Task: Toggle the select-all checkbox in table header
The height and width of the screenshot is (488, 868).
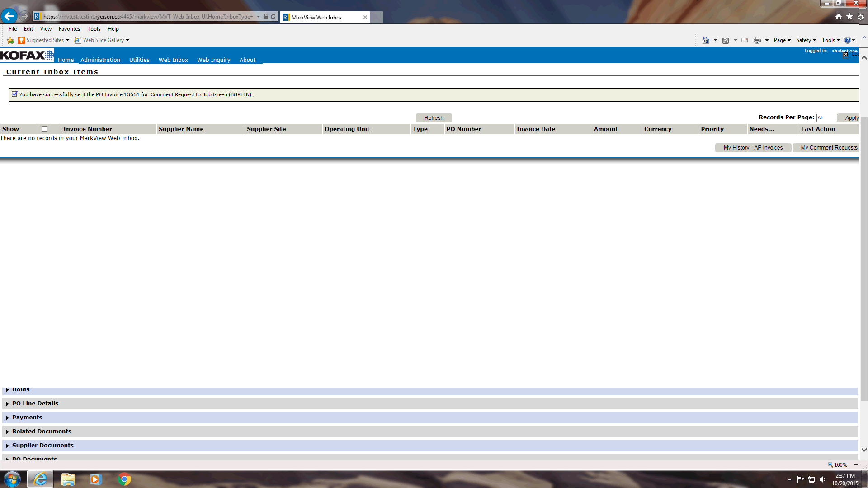Action: point(44,129)
